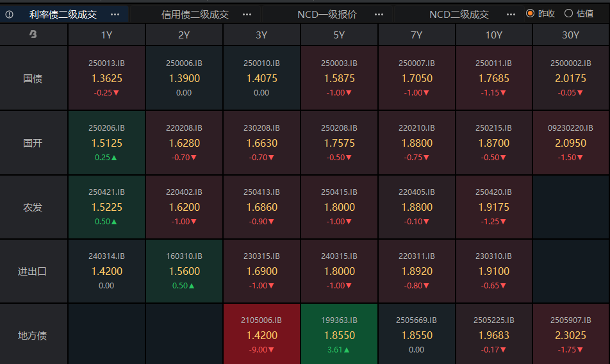
Task: Open bond 250013.IB cell
Action: click(x=106, y=78)
